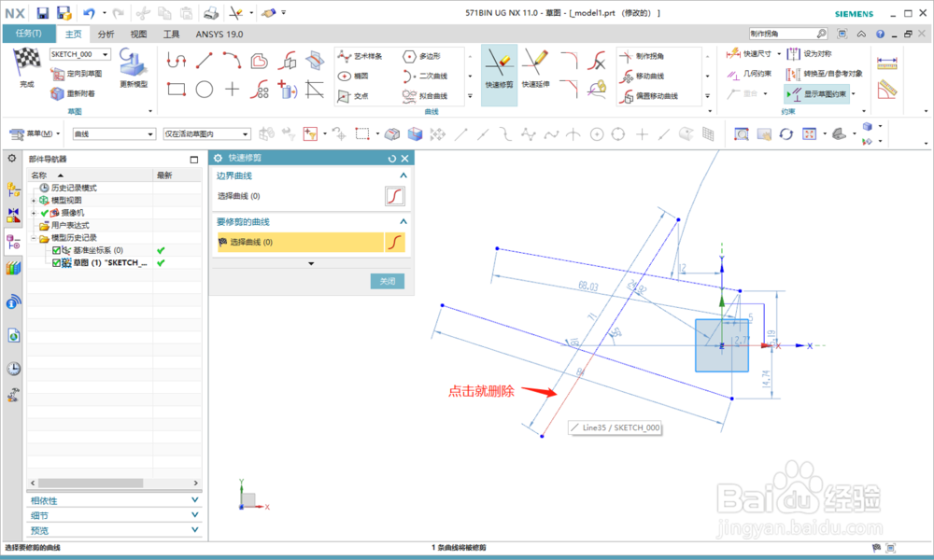Click the Finish sketch checkered flag

click(x=27, y=62)
